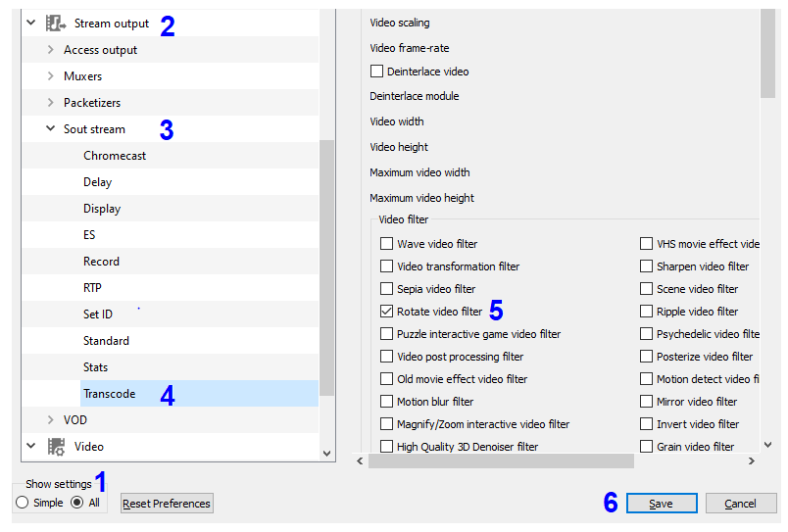
Task: Uncheck the Rotate video filter
Action: tap(386, 312)
